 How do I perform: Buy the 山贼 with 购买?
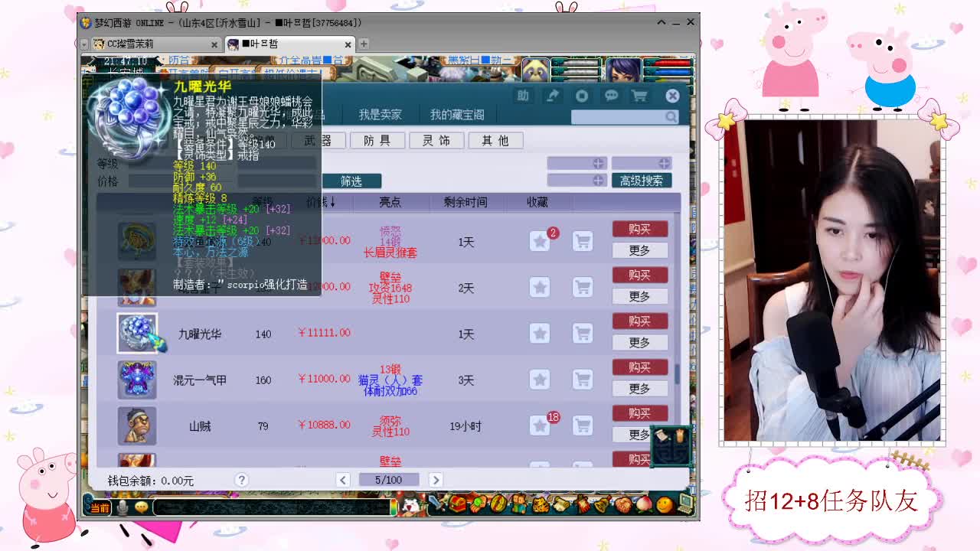point(639,412)
